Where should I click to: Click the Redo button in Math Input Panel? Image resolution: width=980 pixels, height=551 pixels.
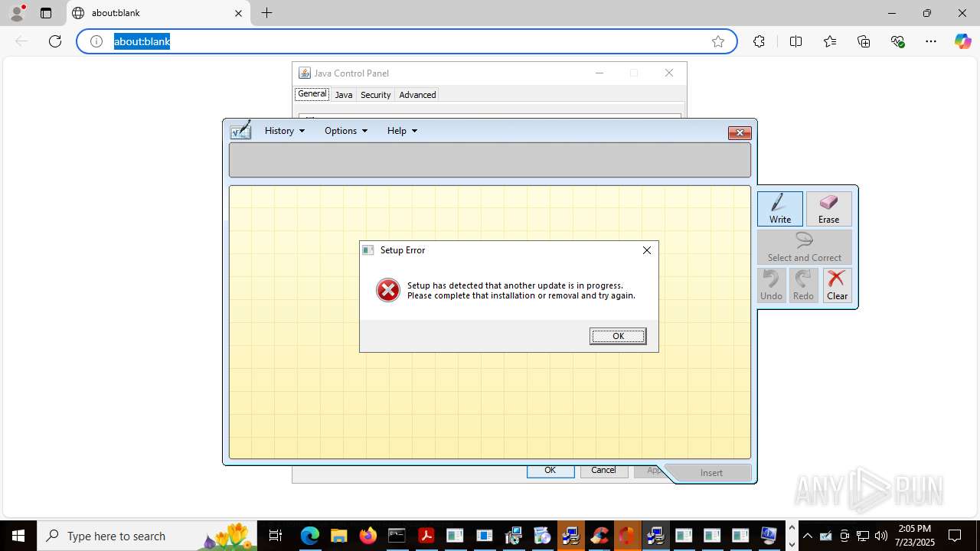click(x=803, y=285)
